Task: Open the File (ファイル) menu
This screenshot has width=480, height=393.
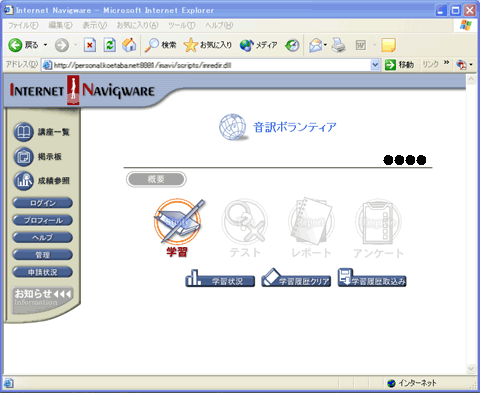Action: 23,25
